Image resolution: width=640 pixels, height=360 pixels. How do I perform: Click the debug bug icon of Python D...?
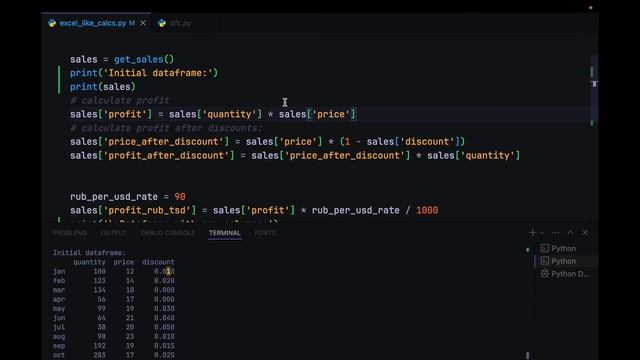pyautogui.click(x=544, y=274)
